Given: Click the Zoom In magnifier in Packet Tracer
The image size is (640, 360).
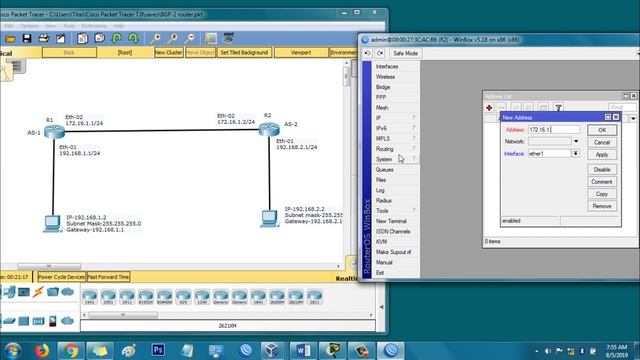Looking at the screenshot, I should click(x=155, y=39).
